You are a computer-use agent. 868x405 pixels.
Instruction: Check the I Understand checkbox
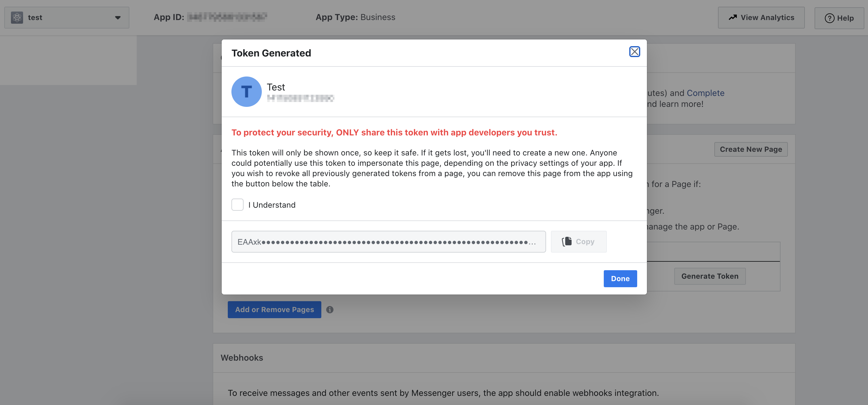point(237,205)
